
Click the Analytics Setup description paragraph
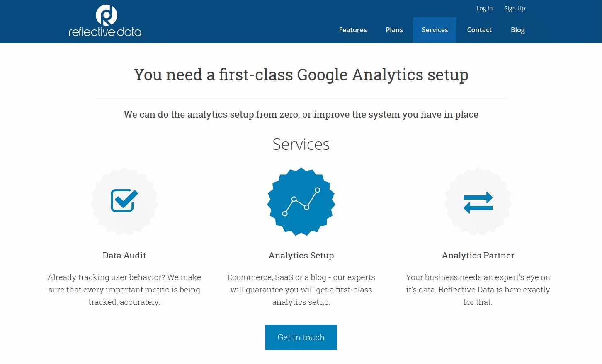301,289
